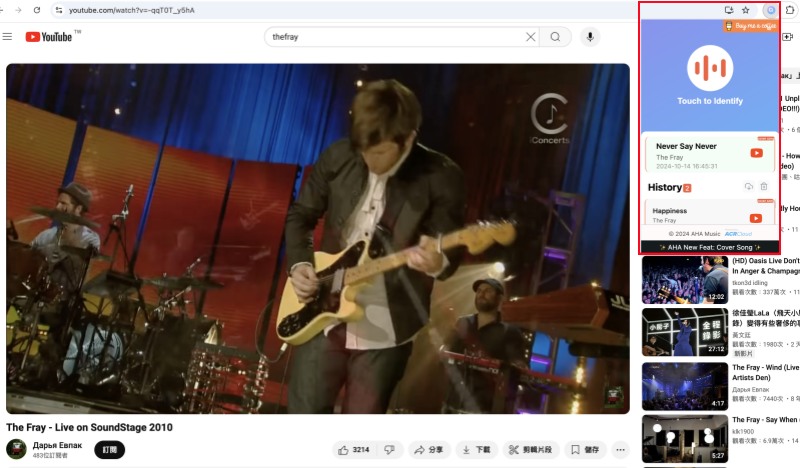
Task: Open Buy me a coffee link
Action: coord(751,26)
